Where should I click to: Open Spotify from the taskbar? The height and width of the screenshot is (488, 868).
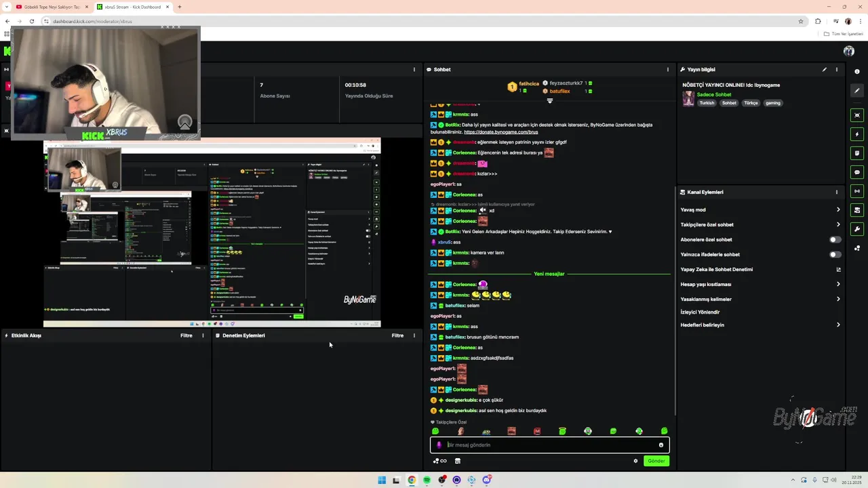pyautogui.click(x=427, y=480)
